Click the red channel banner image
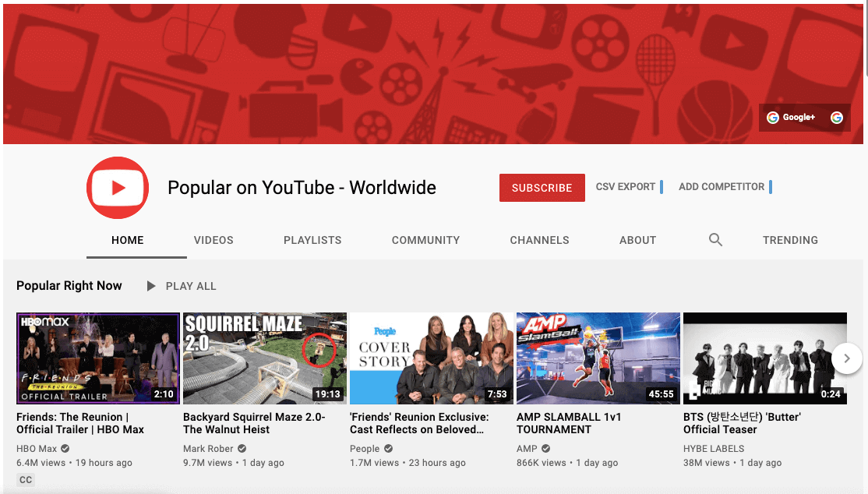 coord(433,74)
